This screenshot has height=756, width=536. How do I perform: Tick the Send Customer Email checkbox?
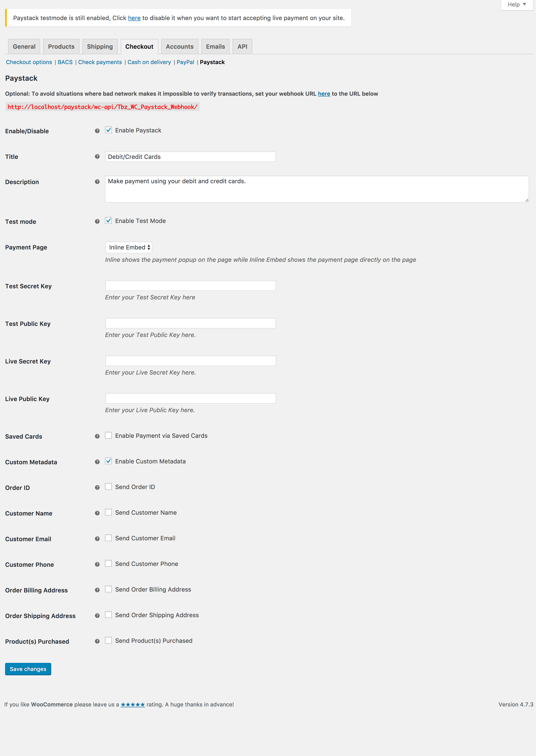click(x=108, y=538)
